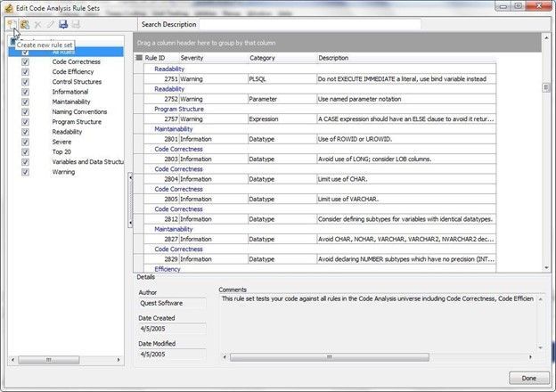
Task: Select rule 2829 row
Action: [x=320, y=259]
